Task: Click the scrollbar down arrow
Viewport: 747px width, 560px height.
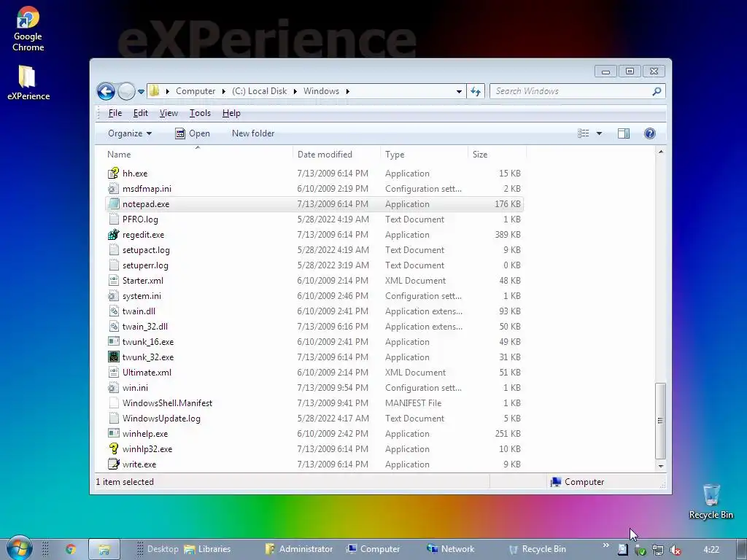Action: (x=660, y=466)
